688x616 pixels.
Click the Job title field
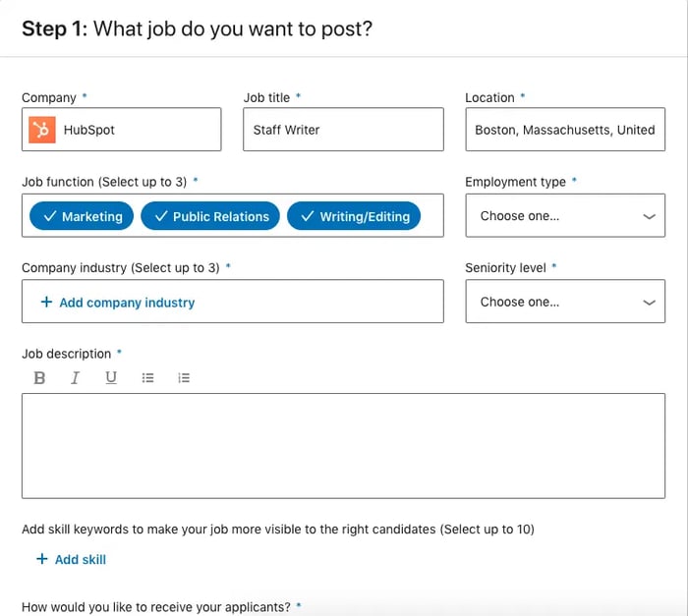point(343,130)
